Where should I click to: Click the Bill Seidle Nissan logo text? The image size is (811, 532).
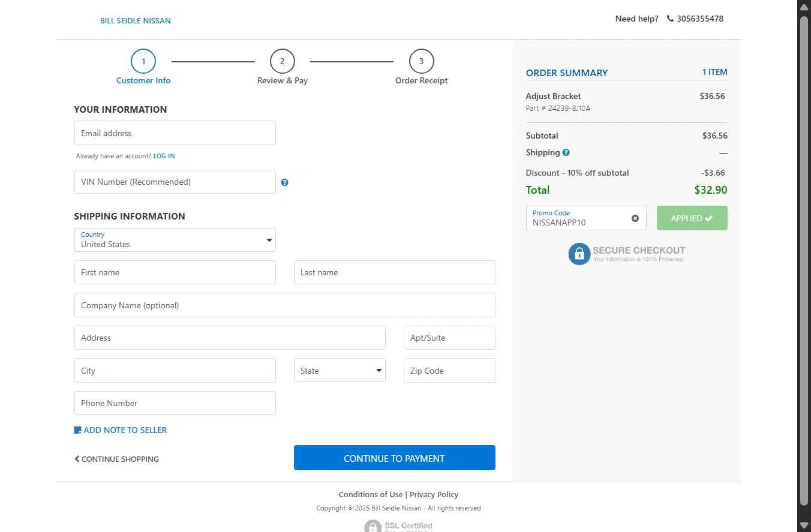pos(136,20)
